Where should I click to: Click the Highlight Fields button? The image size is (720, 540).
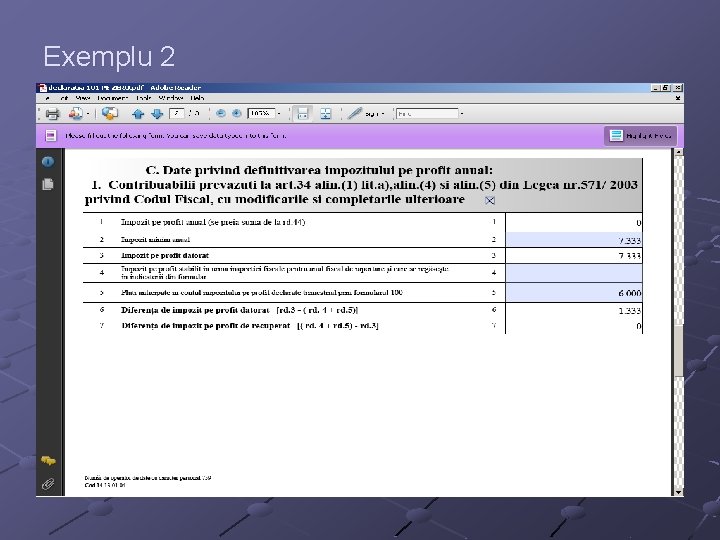(x=640, y=136)
